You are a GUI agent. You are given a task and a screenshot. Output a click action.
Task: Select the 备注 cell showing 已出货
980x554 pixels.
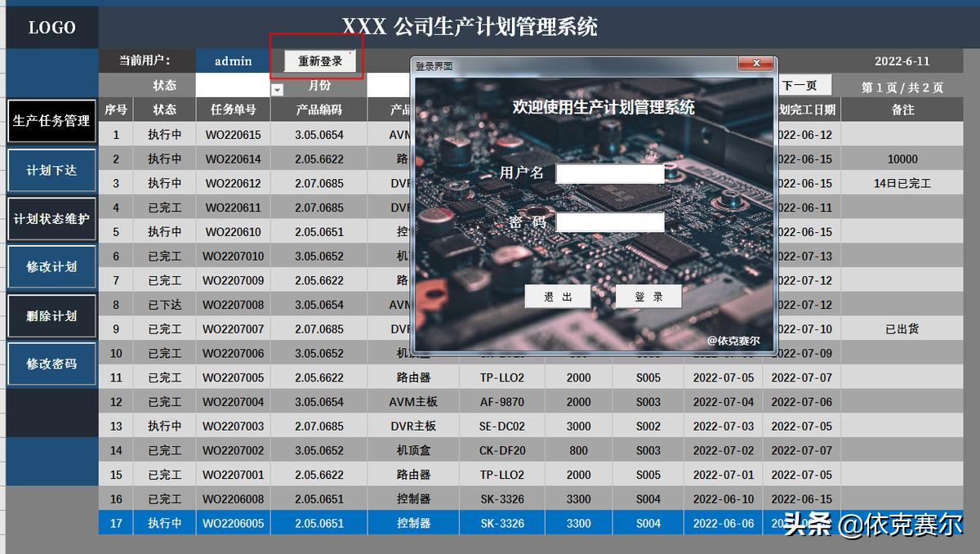(x=902, y=328)
